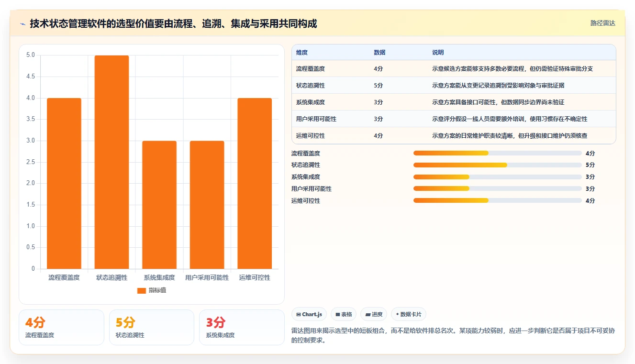Click the description about 升级和接口维护仍须核查
Image resolution: width=635 pixels, height=364 pixels.
(x=510, y=136)
